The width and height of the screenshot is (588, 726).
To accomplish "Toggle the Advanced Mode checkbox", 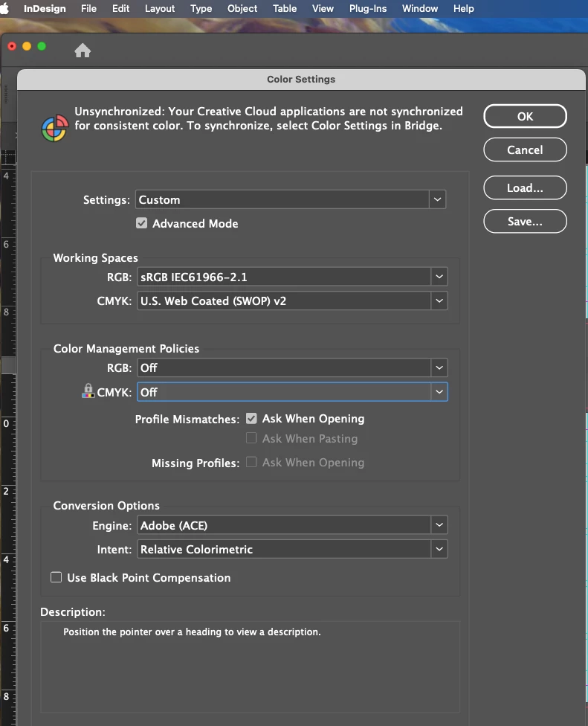I will tap(141, 223).
